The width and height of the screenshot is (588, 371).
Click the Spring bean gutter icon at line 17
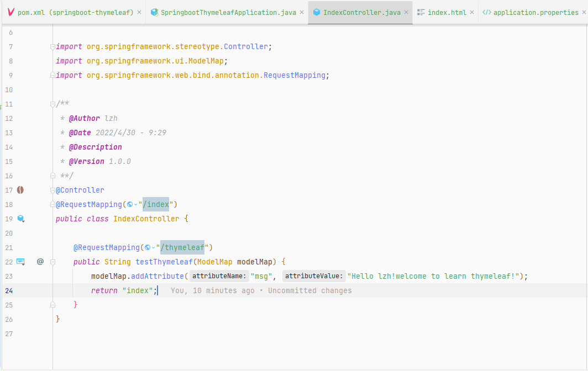tap(20, 190)
